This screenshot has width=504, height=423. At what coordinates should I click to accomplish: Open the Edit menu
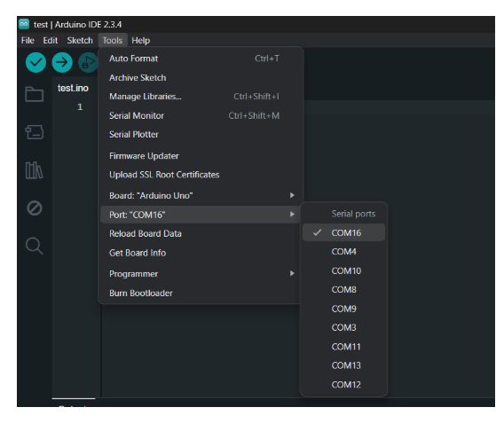[x=51, y=41]
